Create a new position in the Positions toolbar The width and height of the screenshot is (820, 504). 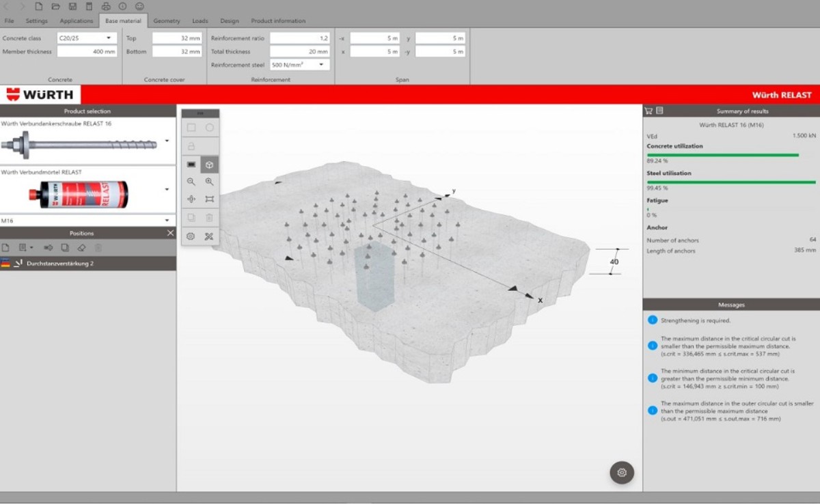pyautogui.click(x=6, y=247)
